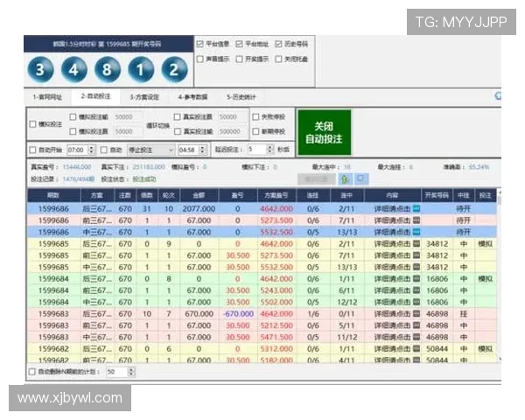
Task: Switch to the 3-方案设定 tab
Action: [144, 97]
